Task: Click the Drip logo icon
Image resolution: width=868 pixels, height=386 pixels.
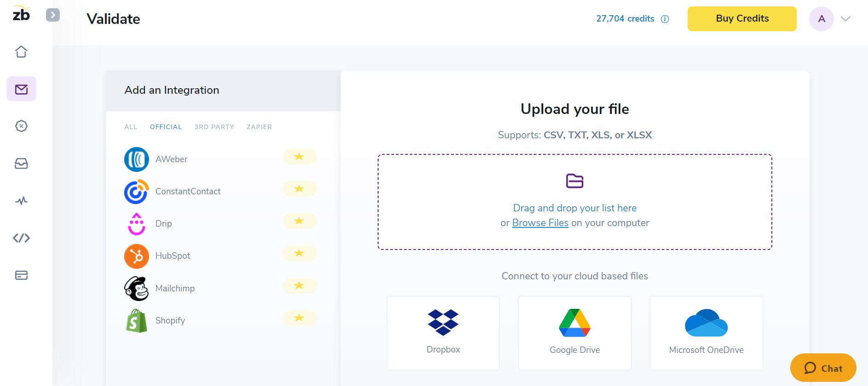Action: (137, 224)
